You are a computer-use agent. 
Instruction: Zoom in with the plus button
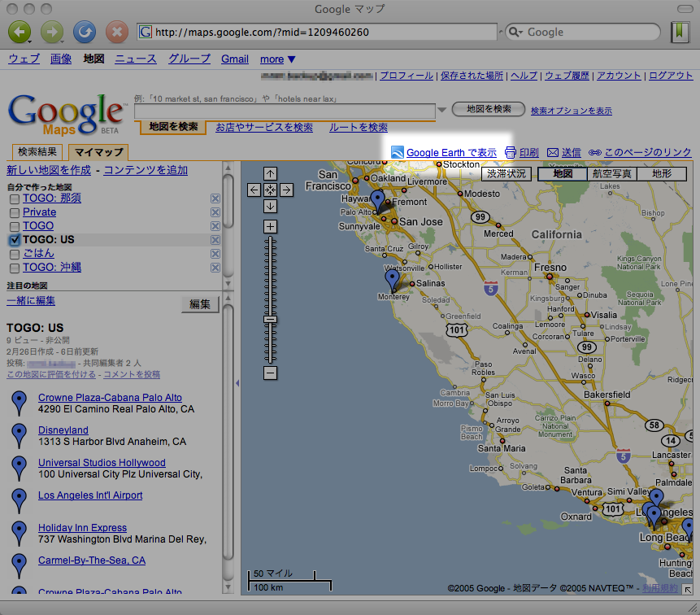coord(270,227)
